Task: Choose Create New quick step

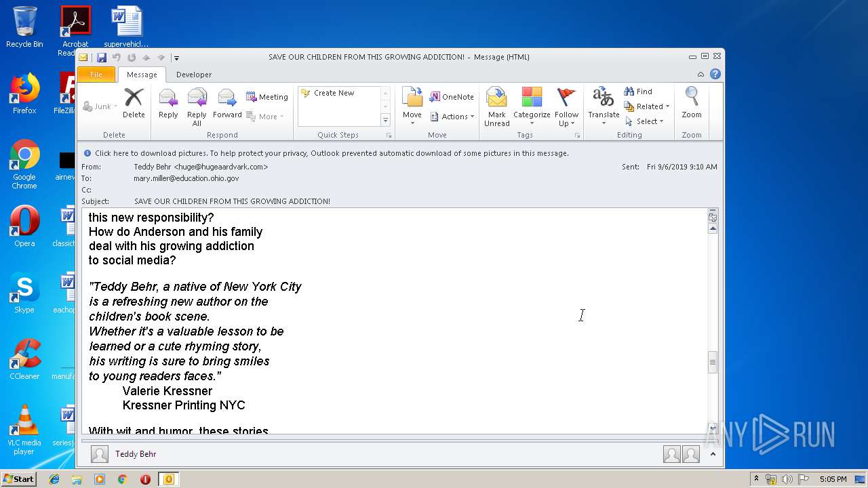Action: [x=334, y=93]
